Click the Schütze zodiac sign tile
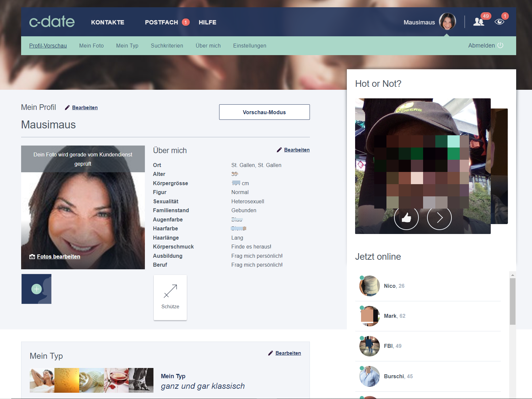This screenshot has height=399, width=532. 170,297
